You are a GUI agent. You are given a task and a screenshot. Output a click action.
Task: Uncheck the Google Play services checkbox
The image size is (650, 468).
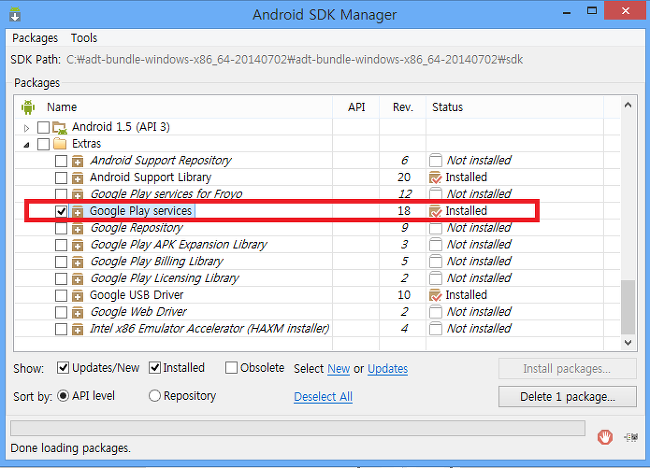click(x=61, y=211)
